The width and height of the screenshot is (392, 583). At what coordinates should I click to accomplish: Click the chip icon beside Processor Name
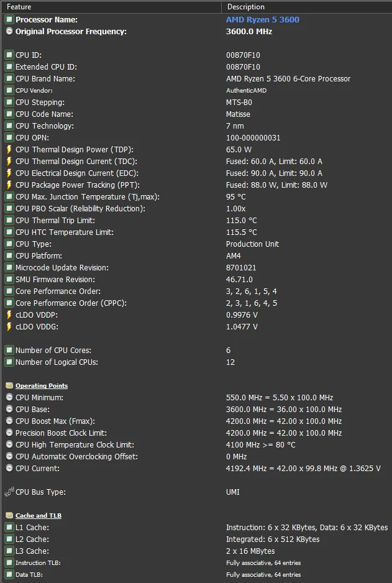(9, 20)
